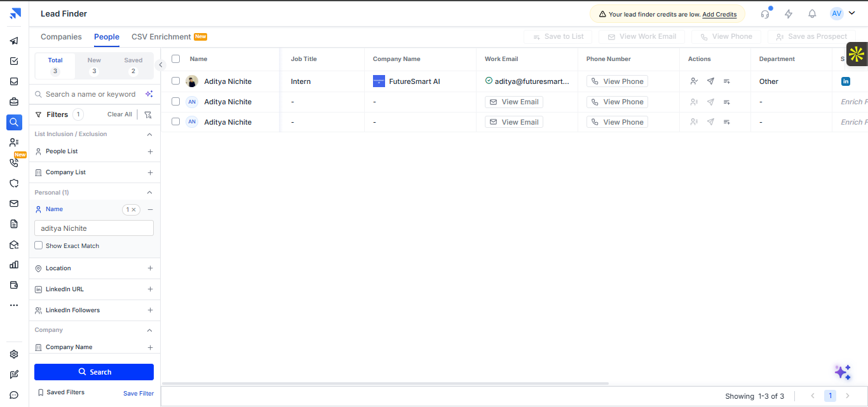The image size is (868, 407).
Task: Collapse the Company section
Action: click(150, 330)
